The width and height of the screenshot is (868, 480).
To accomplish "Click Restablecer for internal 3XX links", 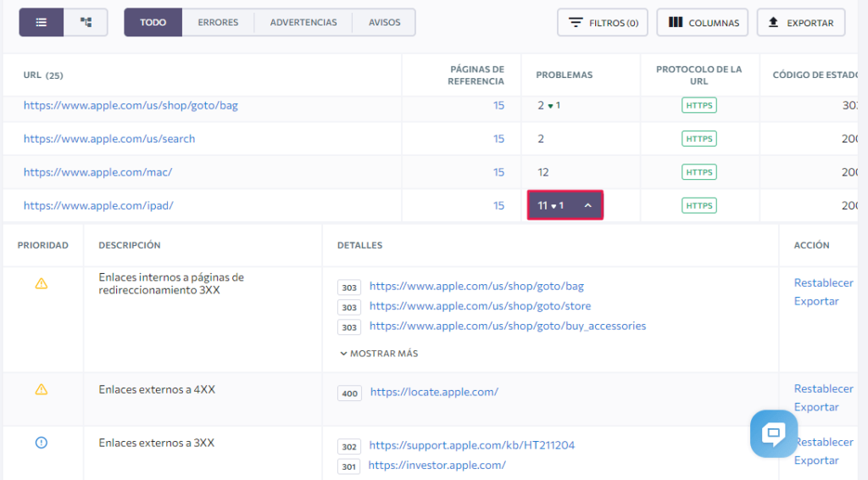I will tap(824, 283).
